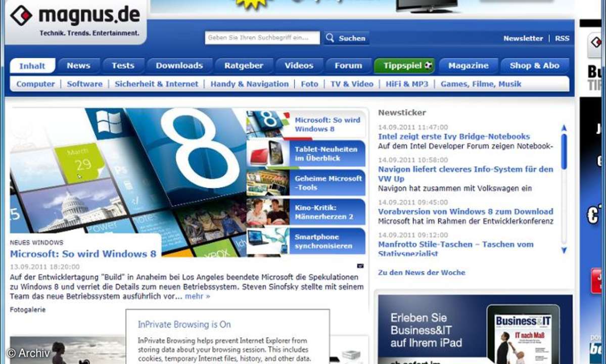Open the Downloads tab
Screen dimensions: 606x364
pyautogui.click(x=179, y=66)
